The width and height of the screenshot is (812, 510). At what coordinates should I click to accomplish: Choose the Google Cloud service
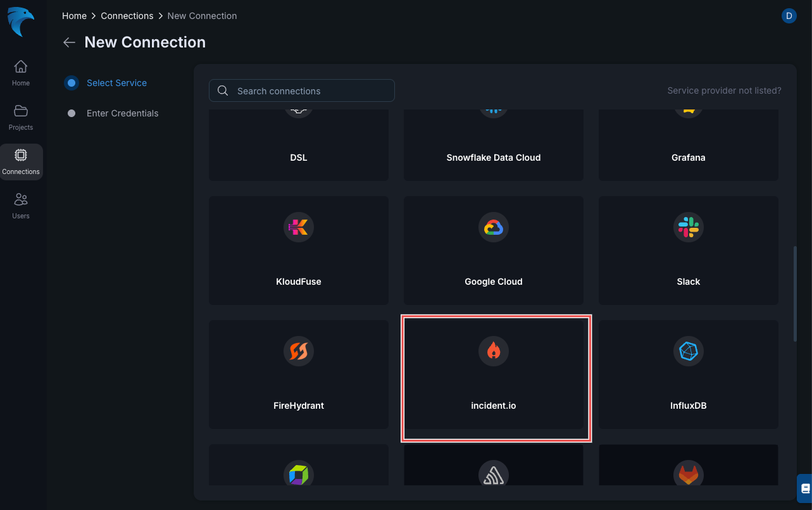click(494, 251)
